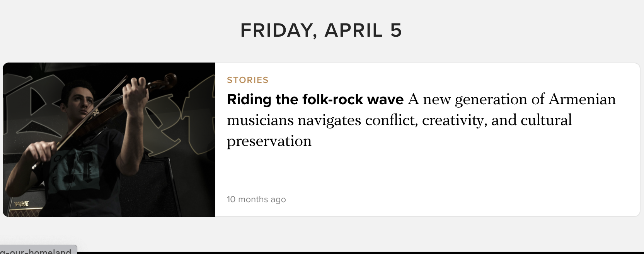Click the word 'musicians' in the summary
The width and height of the screenshot is (644, 254).
coord(260,120)
